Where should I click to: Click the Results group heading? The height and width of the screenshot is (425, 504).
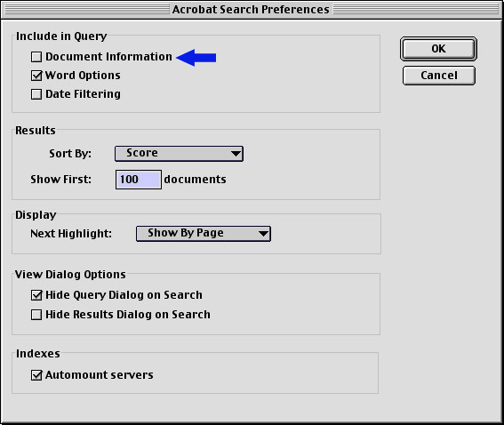point(36,131)
